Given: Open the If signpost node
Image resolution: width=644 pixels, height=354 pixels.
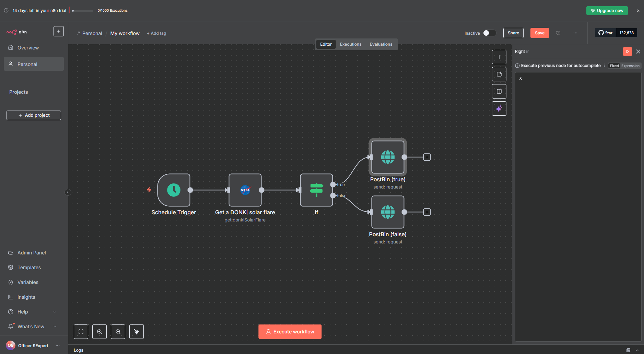Looking at the screenshot, I should (316, 190).
